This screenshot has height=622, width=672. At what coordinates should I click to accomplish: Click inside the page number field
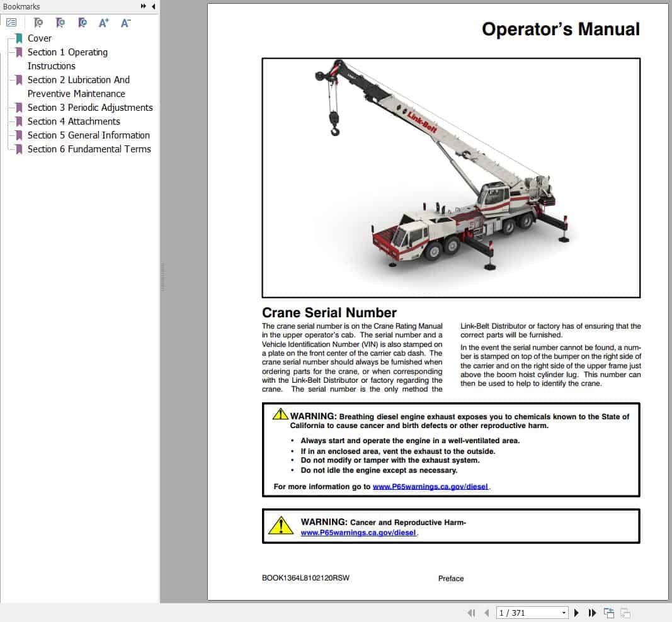[526, 613]
